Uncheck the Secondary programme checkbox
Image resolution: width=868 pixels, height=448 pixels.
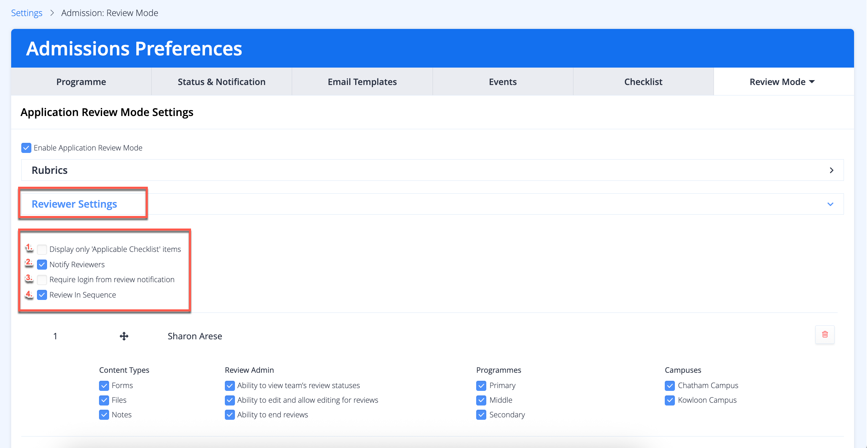(481, 415)
